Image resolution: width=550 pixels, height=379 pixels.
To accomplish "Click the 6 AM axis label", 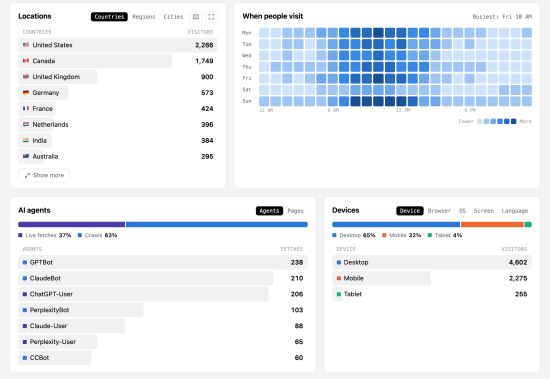I will coord(333,110).
